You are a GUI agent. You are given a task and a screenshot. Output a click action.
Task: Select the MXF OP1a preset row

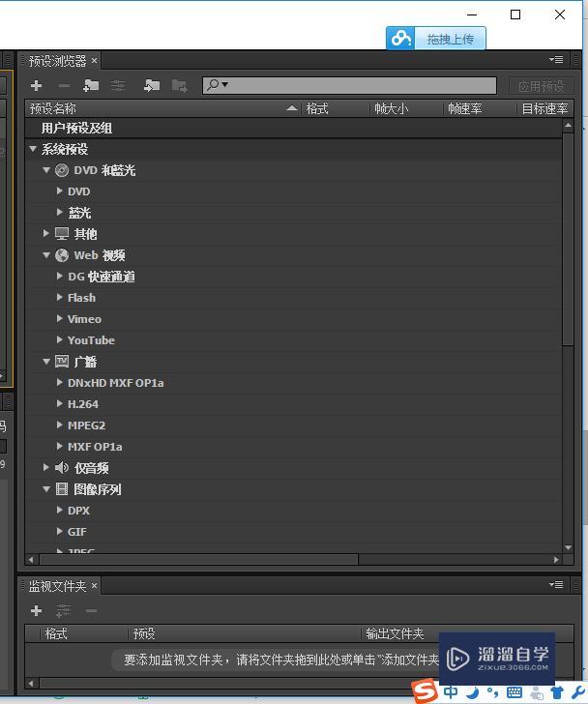click(x=294, y=447)
